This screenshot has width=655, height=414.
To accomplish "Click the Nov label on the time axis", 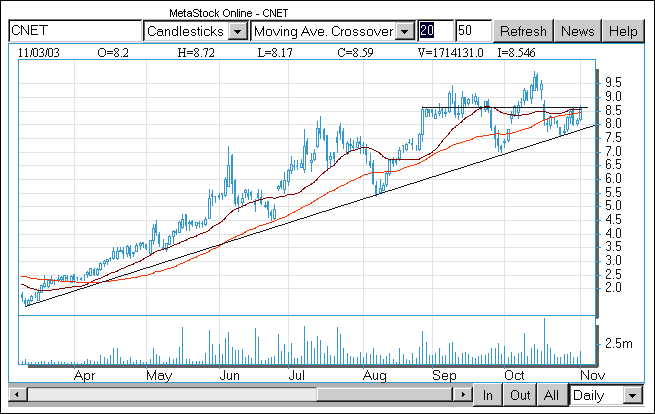I will pos(592,375).
